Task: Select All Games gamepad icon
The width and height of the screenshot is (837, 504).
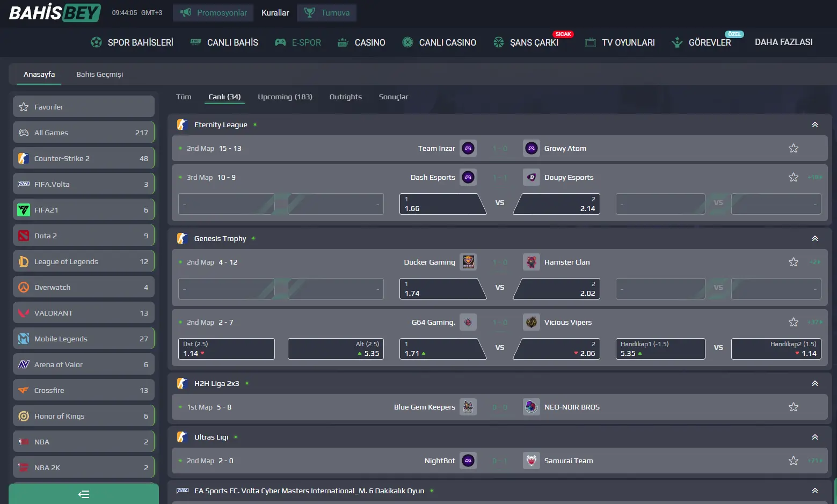Action: (x=24, y=133)
